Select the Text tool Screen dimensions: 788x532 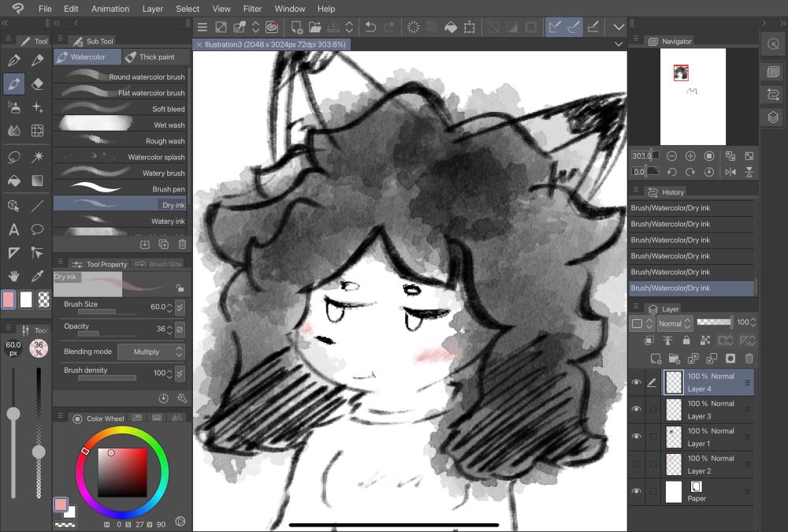(x=14, y=229)
